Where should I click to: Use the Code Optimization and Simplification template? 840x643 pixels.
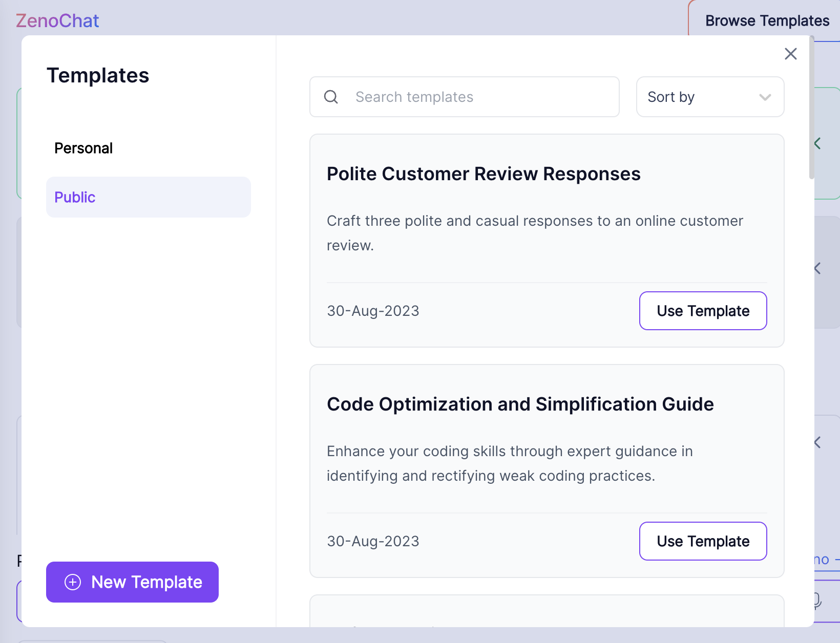click(x=703, y=541)
